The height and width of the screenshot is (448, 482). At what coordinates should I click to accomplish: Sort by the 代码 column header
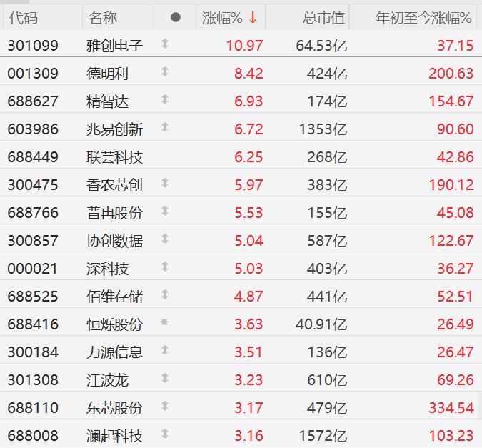[x=24, y=18]
